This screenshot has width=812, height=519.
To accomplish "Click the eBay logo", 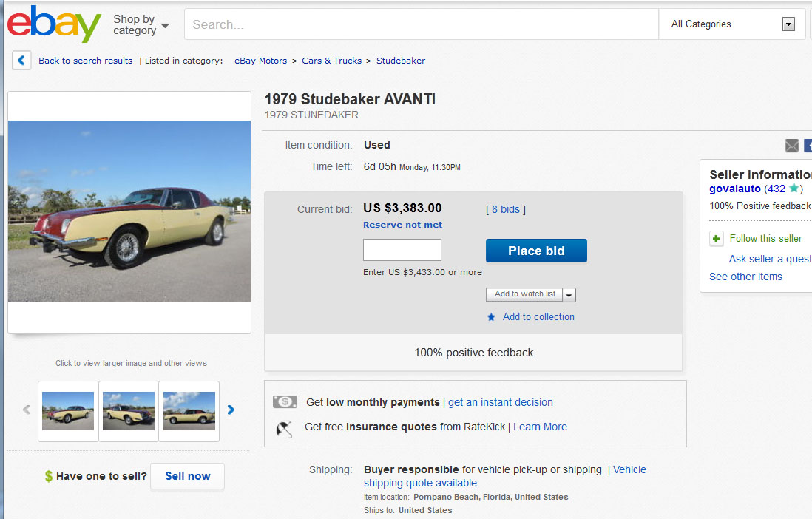I will click(x=54, y=24).
